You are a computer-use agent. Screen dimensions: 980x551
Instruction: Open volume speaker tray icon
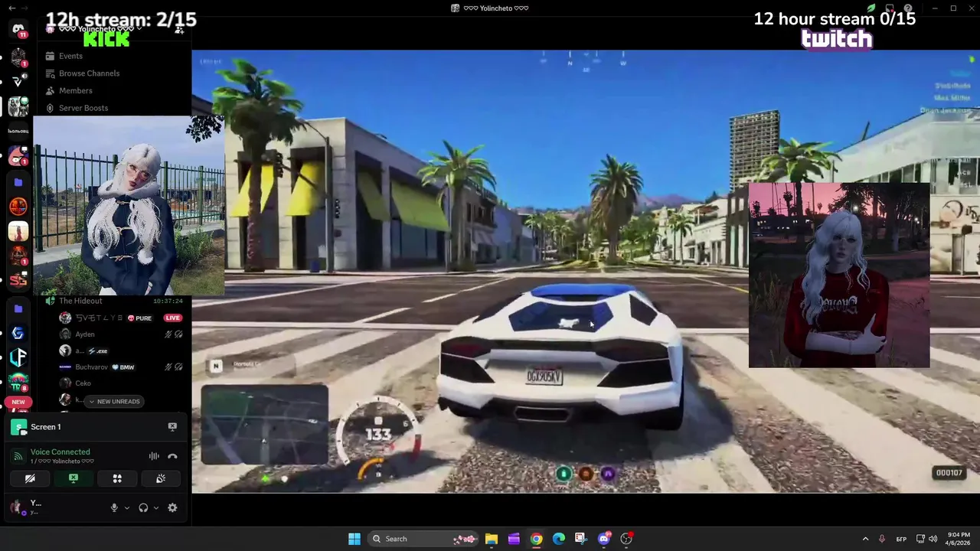pyautogui.click(x=933, y=539)
